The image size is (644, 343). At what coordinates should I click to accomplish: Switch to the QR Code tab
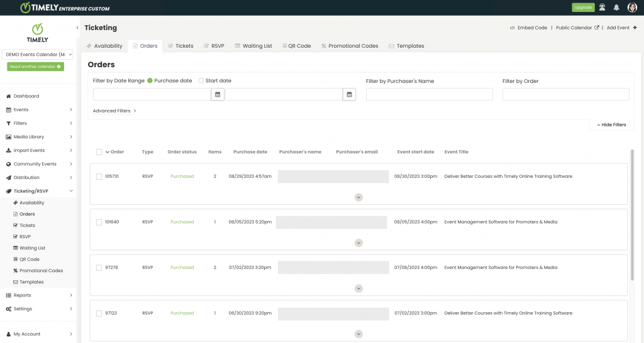click(297, 46)
